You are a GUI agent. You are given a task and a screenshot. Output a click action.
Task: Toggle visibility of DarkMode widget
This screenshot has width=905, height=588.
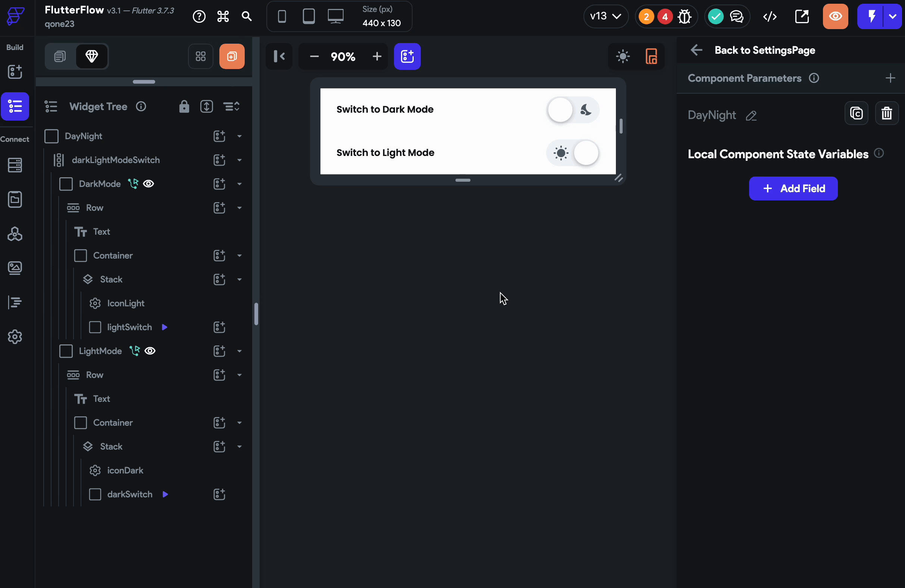tap(148, 184)
